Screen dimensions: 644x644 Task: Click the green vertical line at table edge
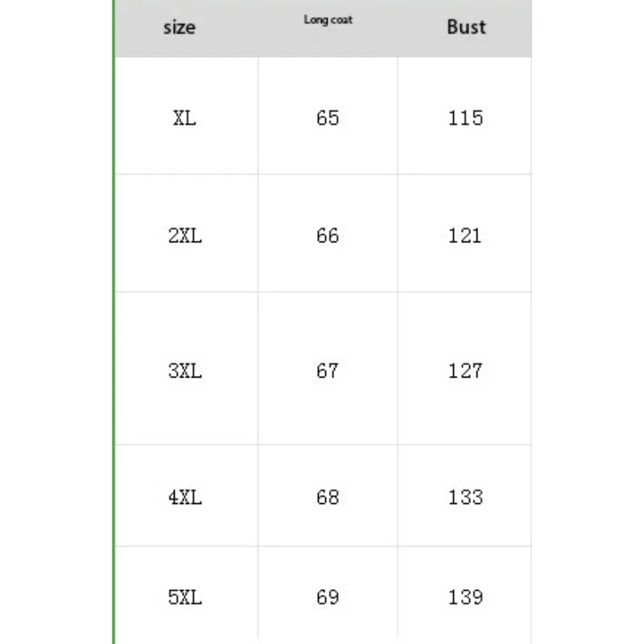tap(114, 322)
